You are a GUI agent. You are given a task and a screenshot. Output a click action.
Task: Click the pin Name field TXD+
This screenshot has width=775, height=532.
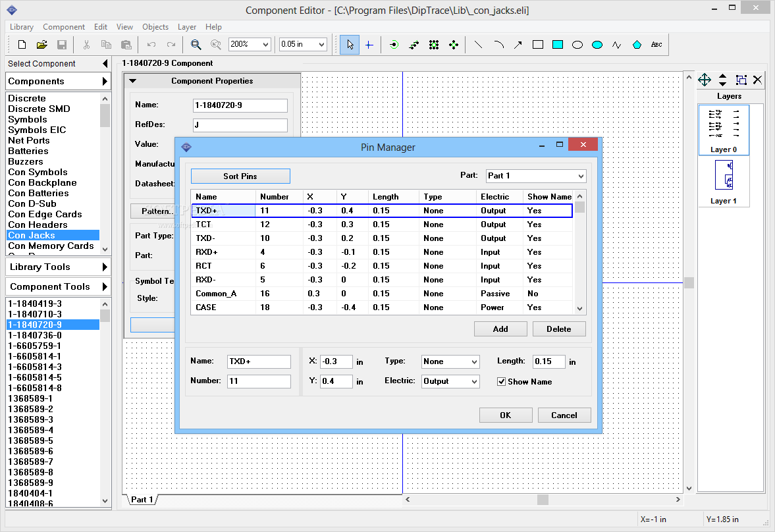point(259,361)
